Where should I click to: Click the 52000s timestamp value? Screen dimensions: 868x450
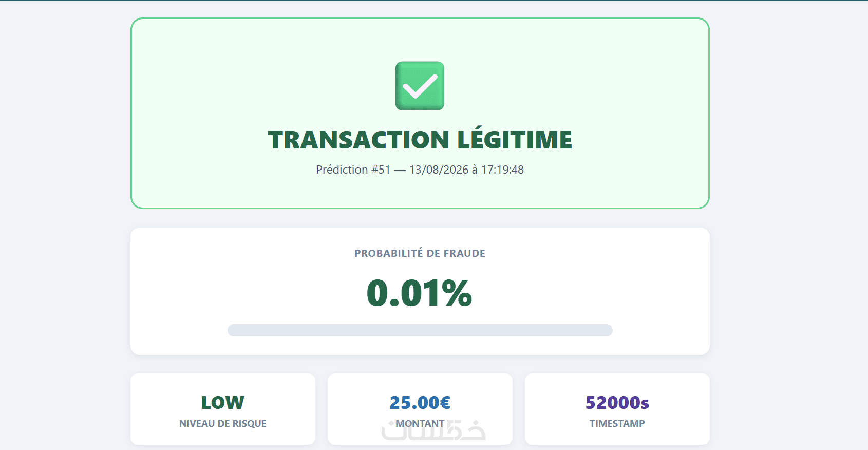617,402
